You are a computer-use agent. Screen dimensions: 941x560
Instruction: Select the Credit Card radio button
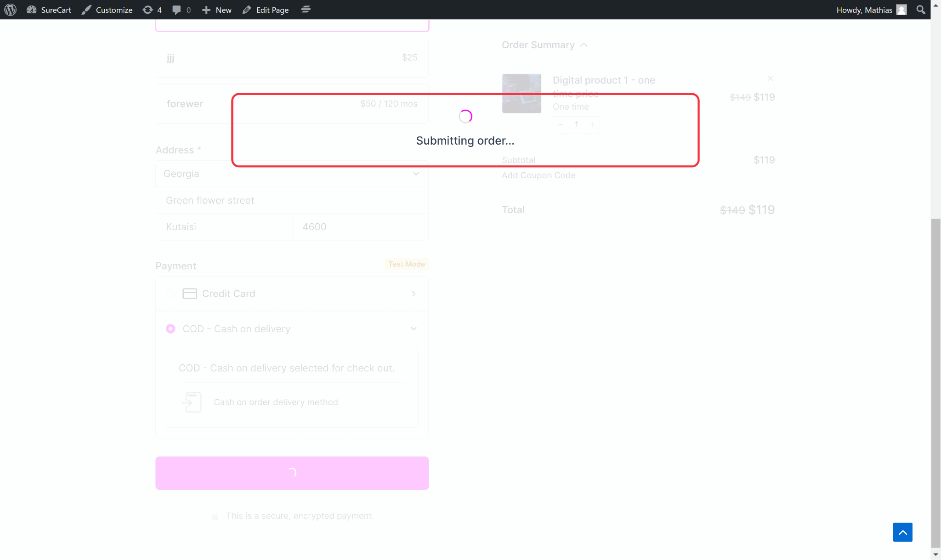click(170, 294)
